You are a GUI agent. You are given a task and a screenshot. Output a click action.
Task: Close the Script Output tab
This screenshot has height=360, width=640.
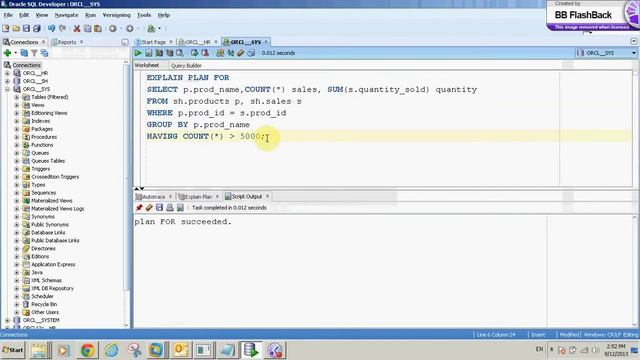point(267,196)
